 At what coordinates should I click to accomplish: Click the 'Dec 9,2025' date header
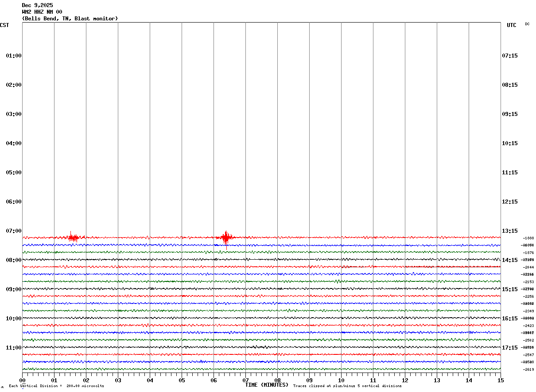click(37, 5)
